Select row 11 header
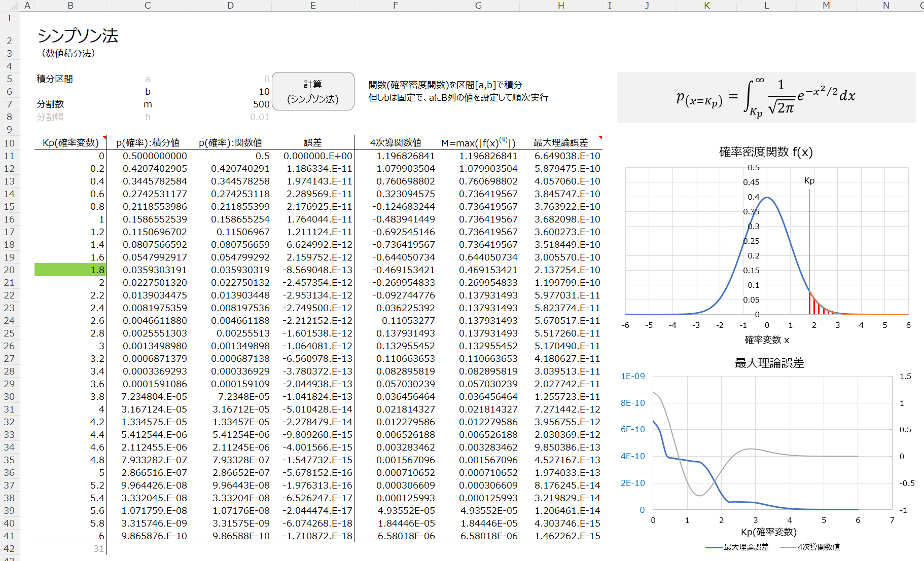 [x=9, y=156]
